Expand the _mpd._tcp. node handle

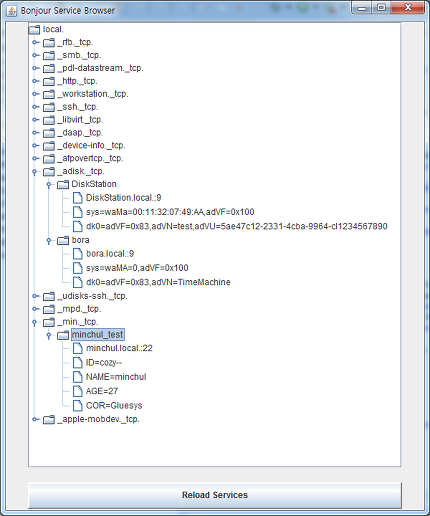point(35,309)
